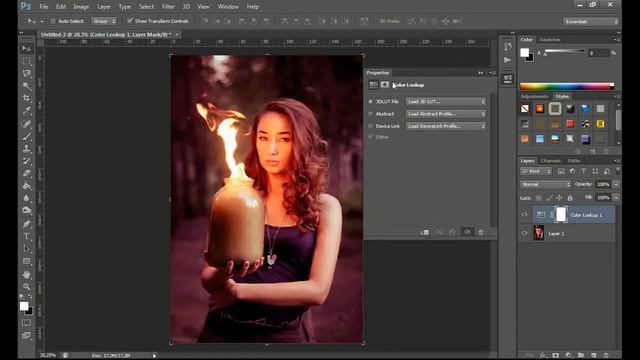Enable lock all for layer
Image resolution: width=640 pixels, height=360 pixels.
pos(570,198)
